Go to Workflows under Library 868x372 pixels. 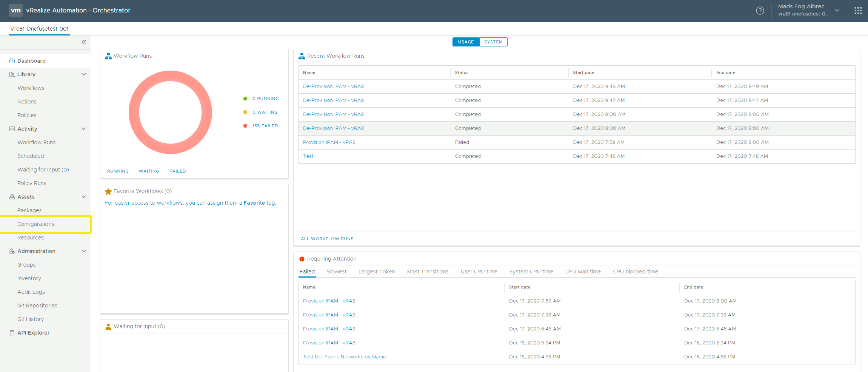coord(31,88)
